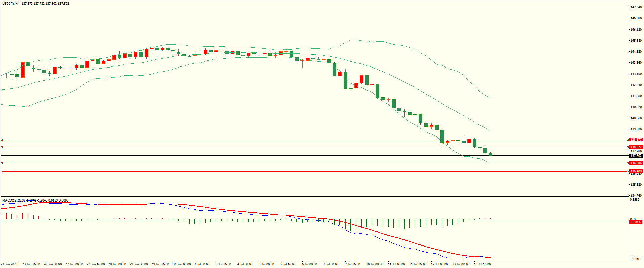Image resolution: width=644 pixels, height=268 pixels.
Task: Click price axis label 143.100
Action: coord(636,74)
